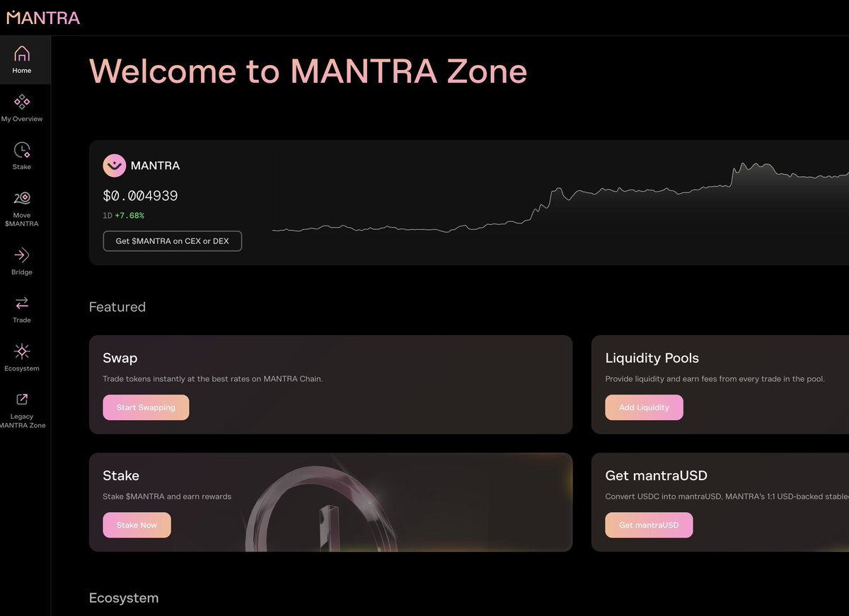Image resolution: width=849 pixels, height=616 pixels.
Task: Click the Stake card coin artwork
Action: point(322,506)
